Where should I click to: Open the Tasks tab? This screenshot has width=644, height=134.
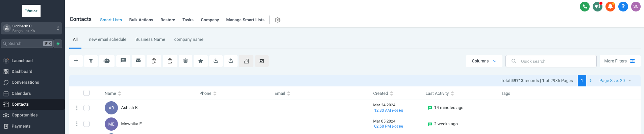click(188, 20)
